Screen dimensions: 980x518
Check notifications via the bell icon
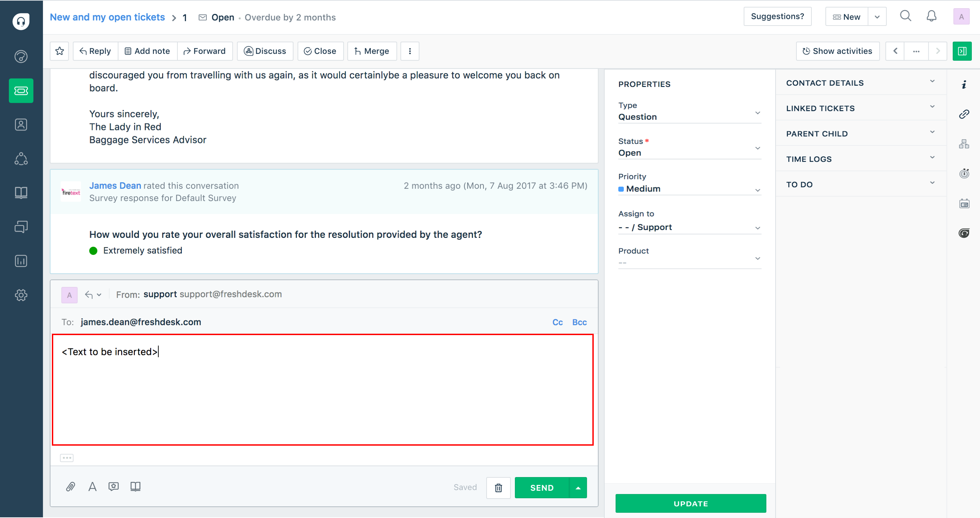pyautogui.click(x=931, y=16)
